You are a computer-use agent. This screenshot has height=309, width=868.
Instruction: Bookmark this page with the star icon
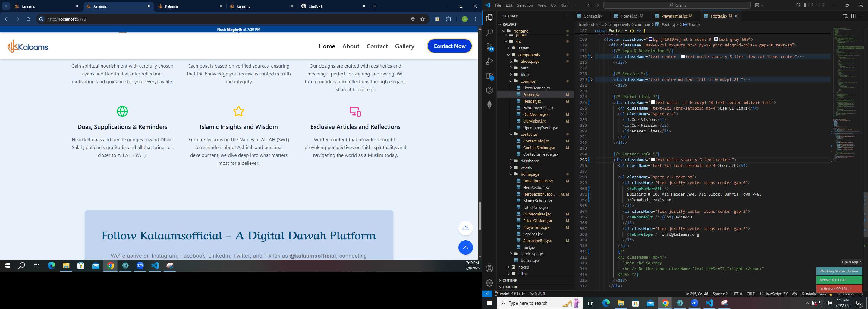click(x=423, y=19)
